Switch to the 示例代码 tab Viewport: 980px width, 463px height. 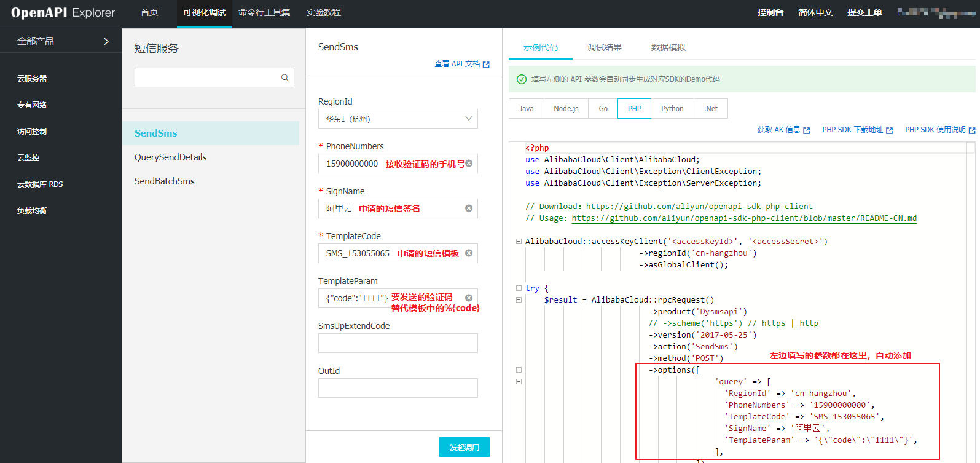(x=541, y=47)
